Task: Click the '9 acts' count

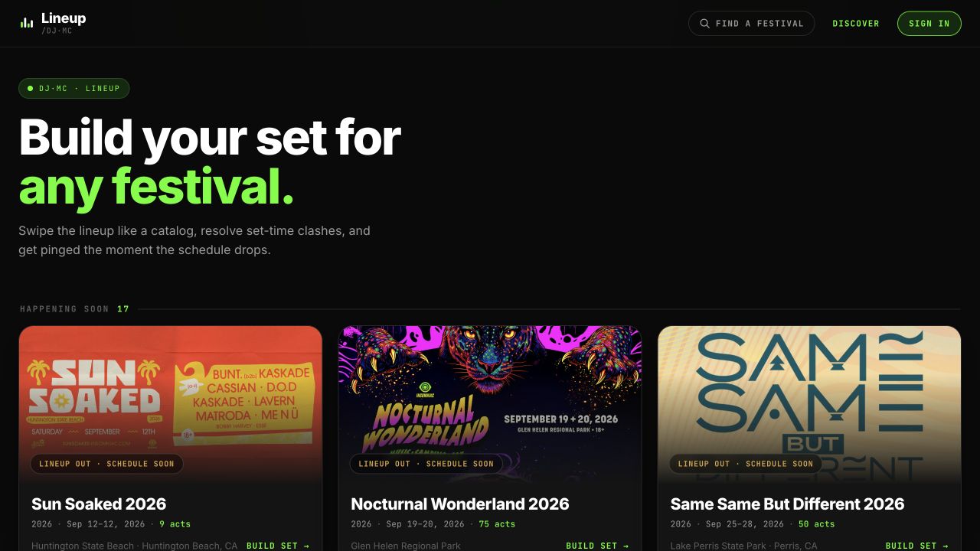Action: point(175,524)
